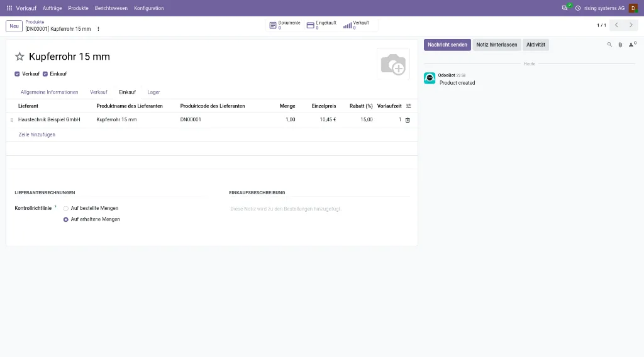Open the Produkte menu
The height and width of the screenshot is (357, 644).
(x=78, y=8)
